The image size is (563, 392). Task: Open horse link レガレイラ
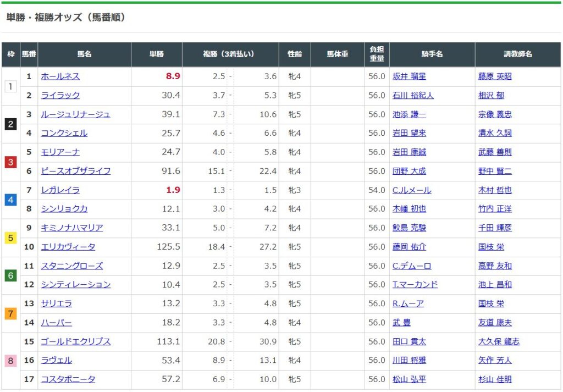click(x=60, y=190)
